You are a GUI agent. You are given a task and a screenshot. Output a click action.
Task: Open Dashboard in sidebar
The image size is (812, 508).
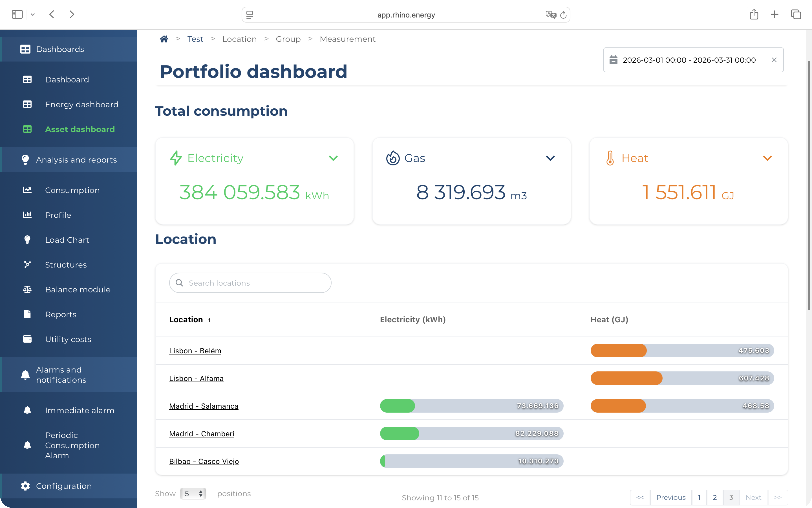click(x=67, y=80)
